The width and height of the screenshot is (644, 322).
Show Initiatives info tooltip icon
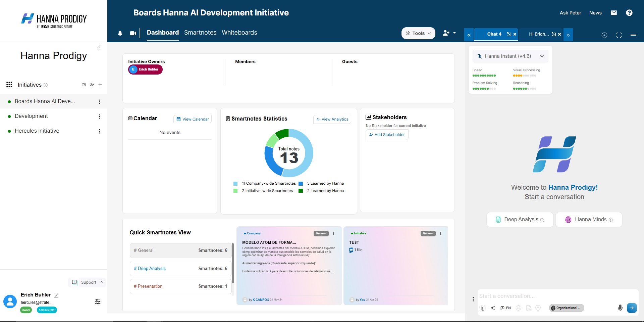pyautogui.click(x=46, y=85)
